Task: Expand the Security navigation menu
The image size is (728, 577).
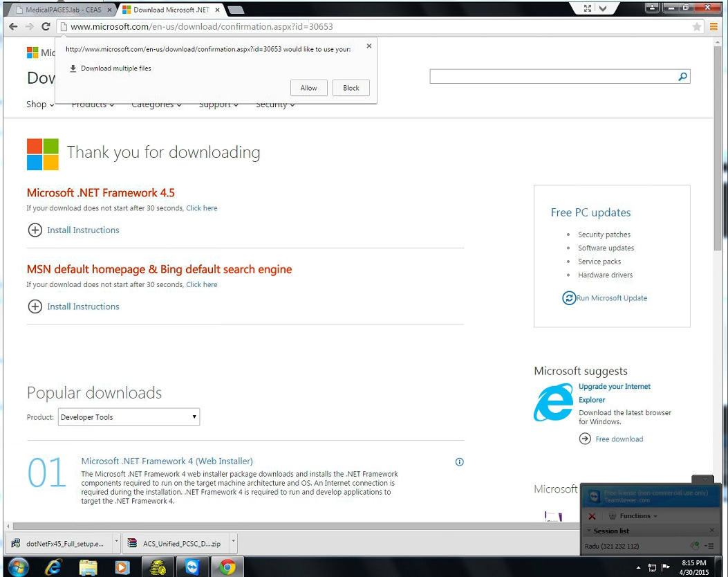Action: click(x=275, y=104)
